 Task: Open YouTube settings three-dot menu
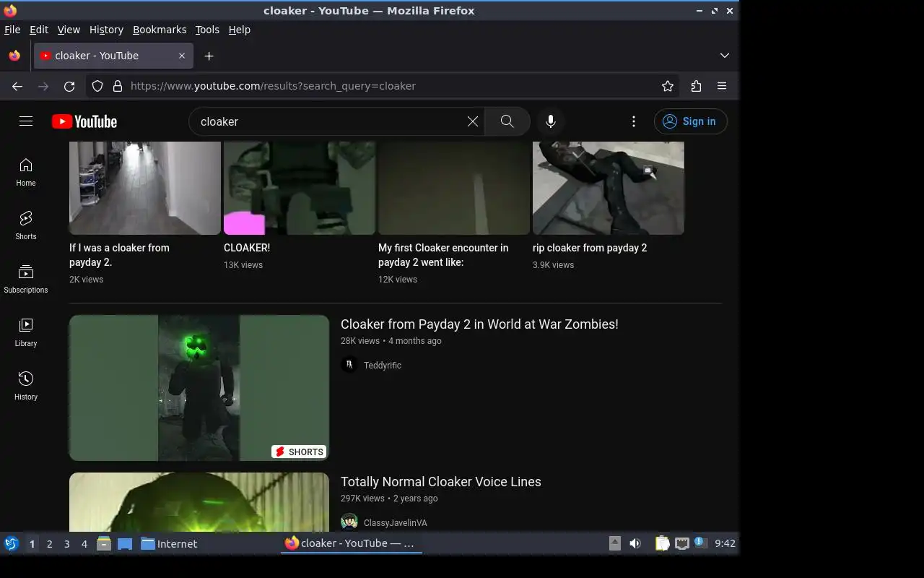pyautogui.click(x=634, y=121)
